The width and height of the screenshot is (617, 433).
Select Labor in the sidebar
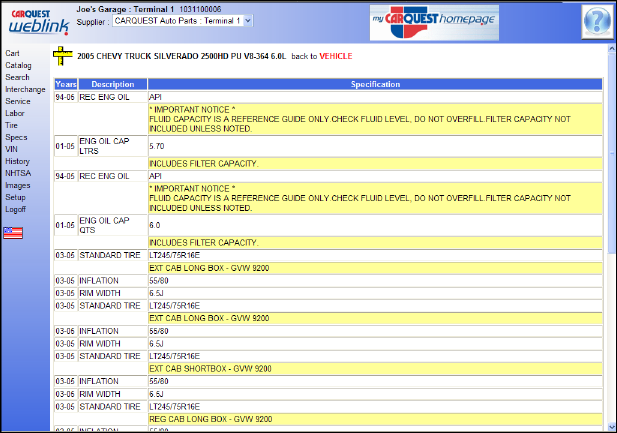15,113
